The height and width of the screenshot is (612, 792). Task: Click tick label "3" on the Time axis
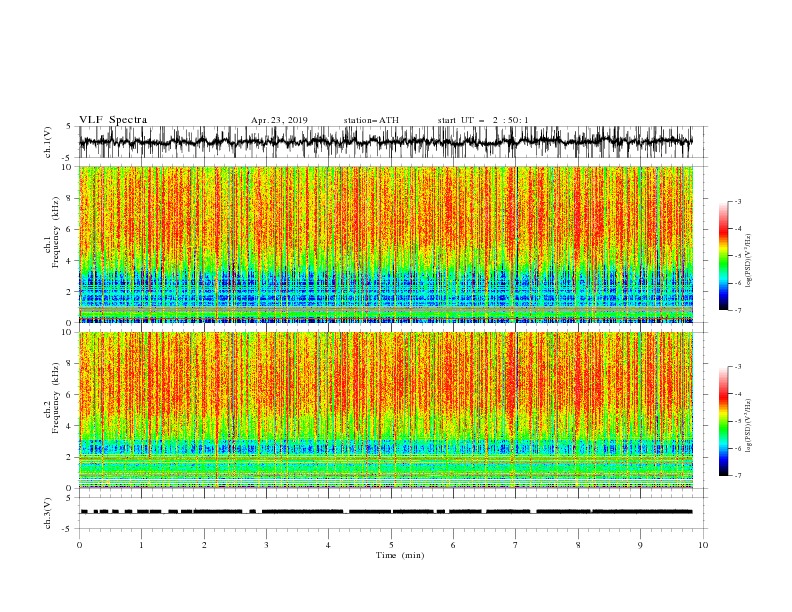(266, 545)
